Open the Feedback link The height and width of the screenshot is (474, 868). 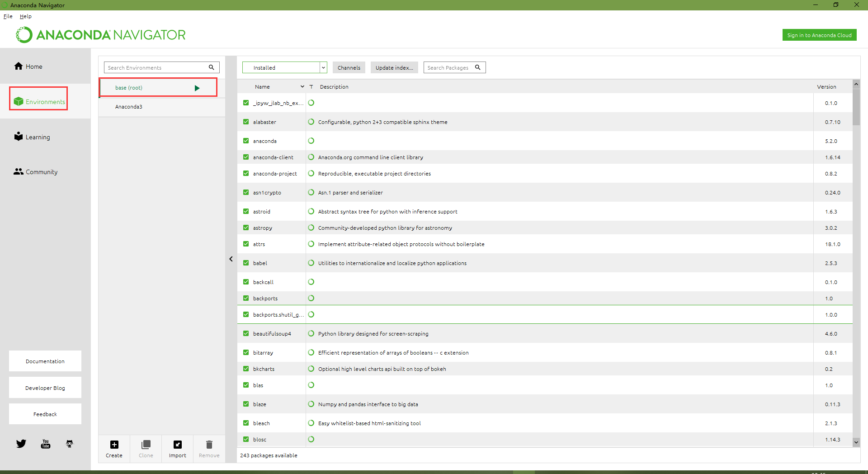click(45, 414)
